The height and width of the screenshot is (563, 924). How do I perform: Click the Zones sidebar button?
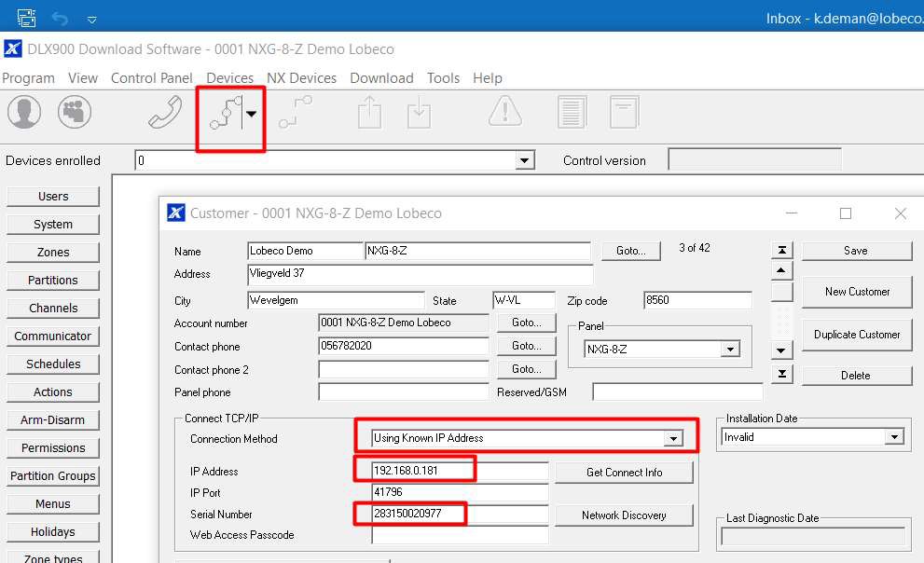tap(53, 252)
